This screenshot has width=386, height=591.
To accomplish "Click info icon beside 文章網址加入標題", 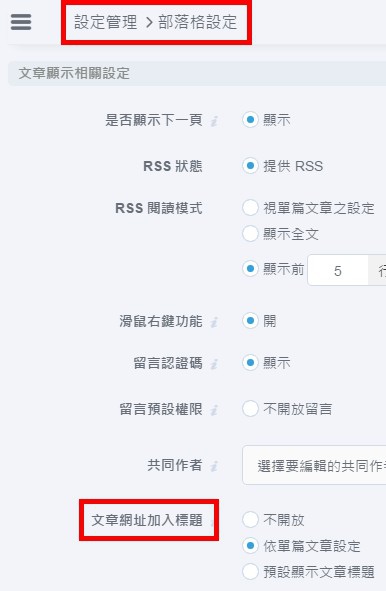I will 214,522.
